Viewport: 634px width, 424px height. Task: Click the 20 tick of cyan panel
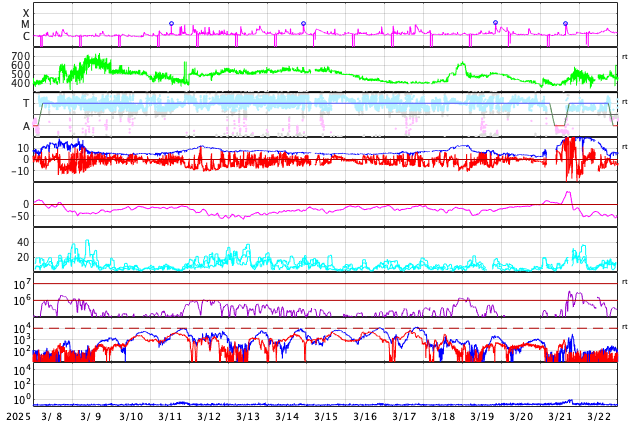(23, 257)
